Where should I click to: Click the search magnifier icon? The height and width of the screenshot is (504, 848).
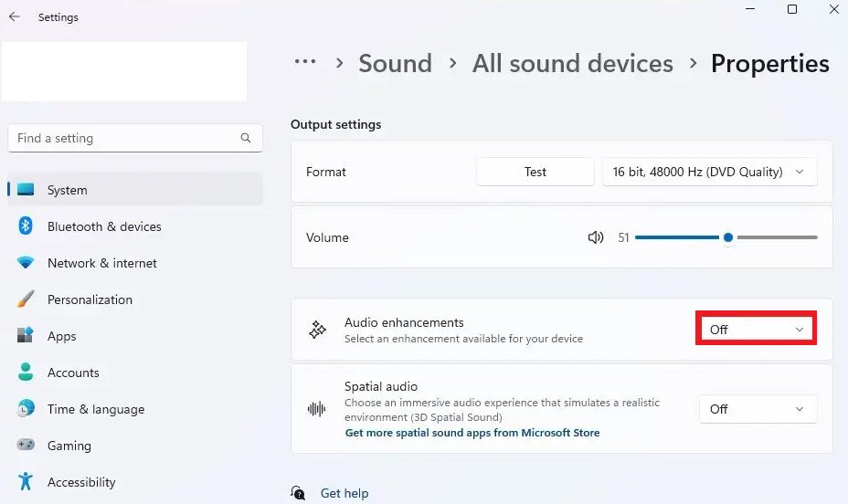246,138
